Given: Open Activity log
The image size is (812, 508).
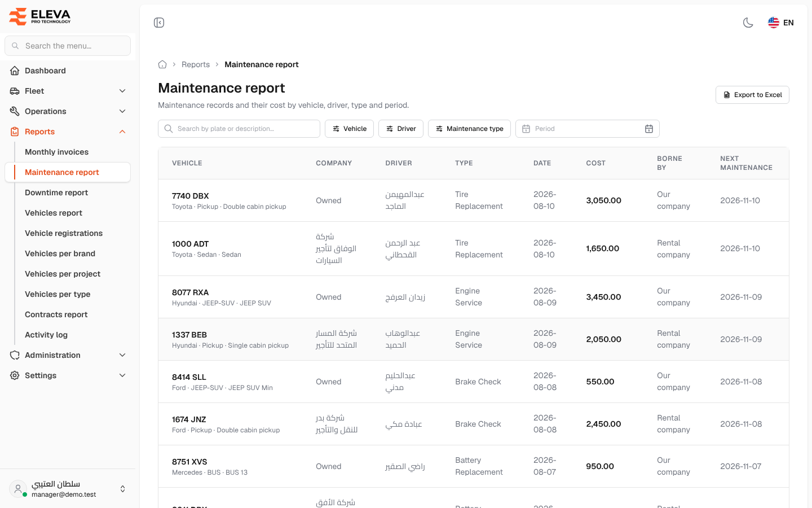Looking at the screenshot, I should (x=46, y=335).
